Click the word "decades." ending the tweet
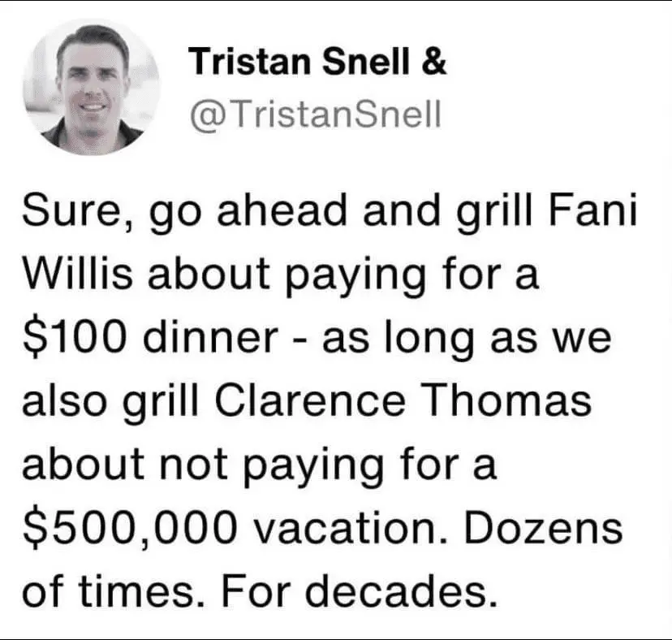 click(402, 590)
